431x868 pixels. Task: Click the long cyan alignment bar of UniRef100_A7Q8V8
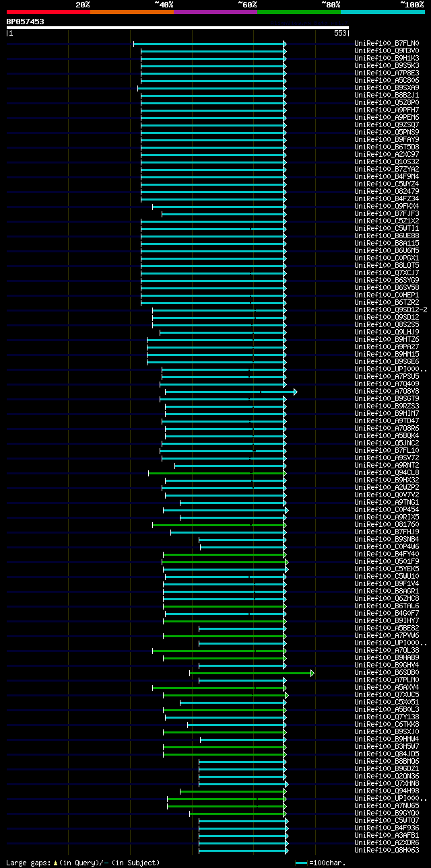tap(231, 392)
